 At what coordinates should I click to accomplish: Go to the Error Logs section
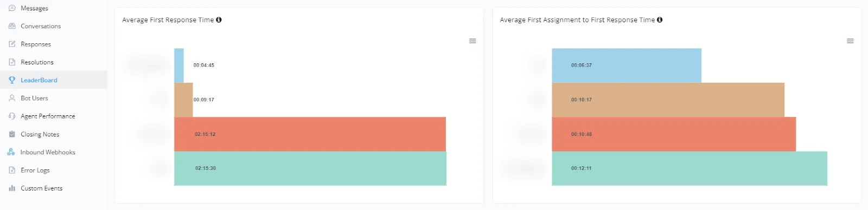[x=35, y=170]
